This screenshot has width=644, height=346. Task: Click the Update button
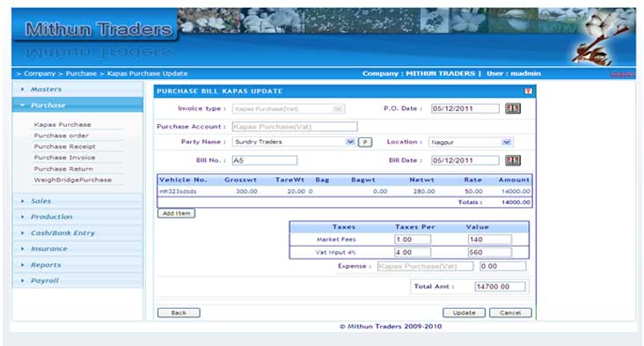465,313
